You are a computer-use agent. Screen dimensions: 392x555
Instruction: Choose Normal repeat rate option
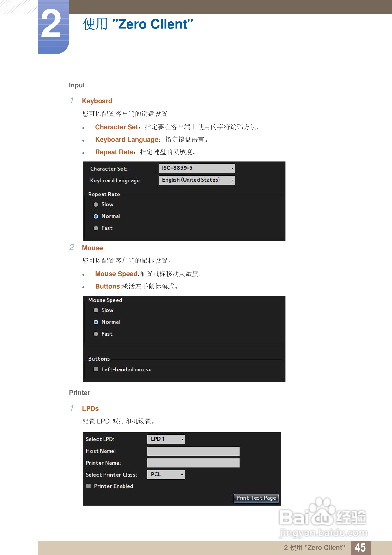click(96, 216)
